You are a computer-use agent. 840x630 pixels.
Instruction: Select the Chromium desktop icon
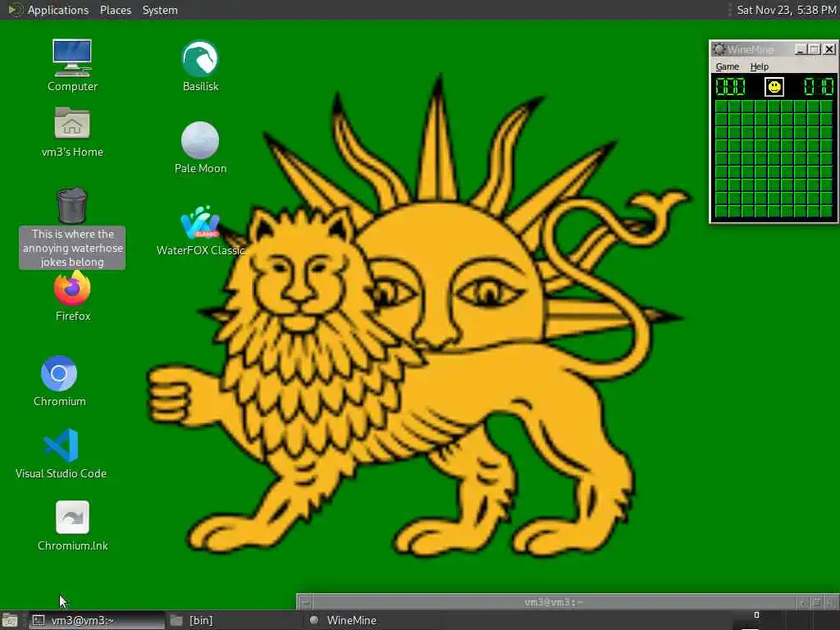tap(59, 373)
